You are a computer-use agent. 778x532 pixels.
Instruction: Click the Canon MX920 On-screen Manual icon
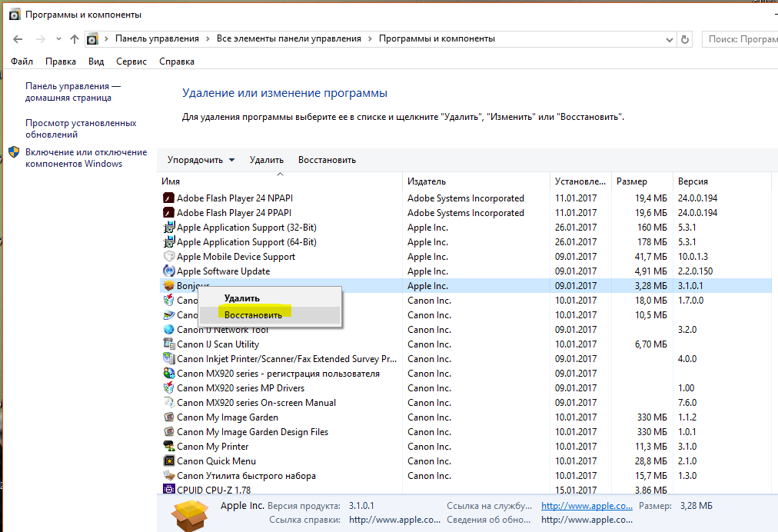coord(168,403)
